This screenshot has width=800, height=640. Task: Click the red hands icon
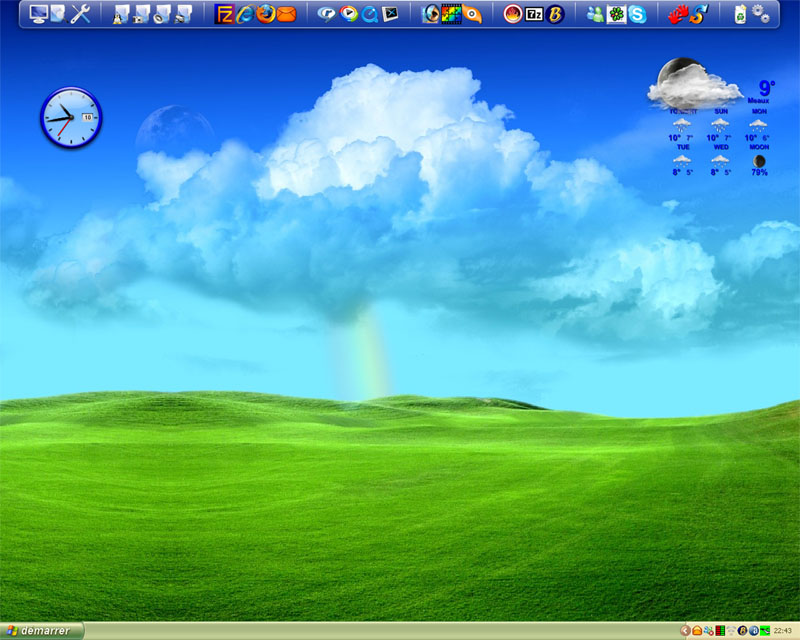(x=678, y=14)
